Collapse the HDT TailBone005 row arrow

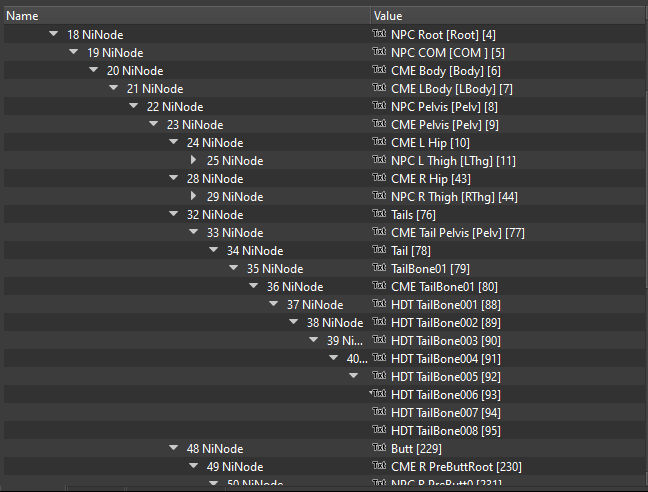point(353,376)
